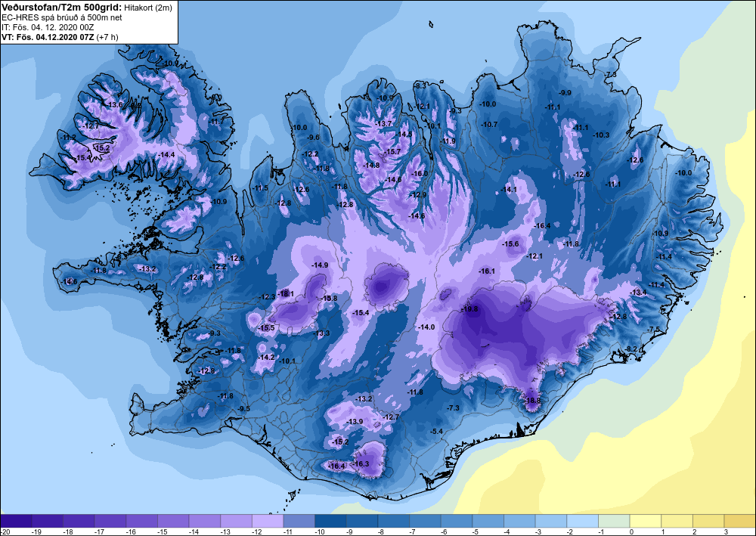Screen dimensions: 756x536
Task: Select legend swatch between -10 and -9
Action: point(330,521)
